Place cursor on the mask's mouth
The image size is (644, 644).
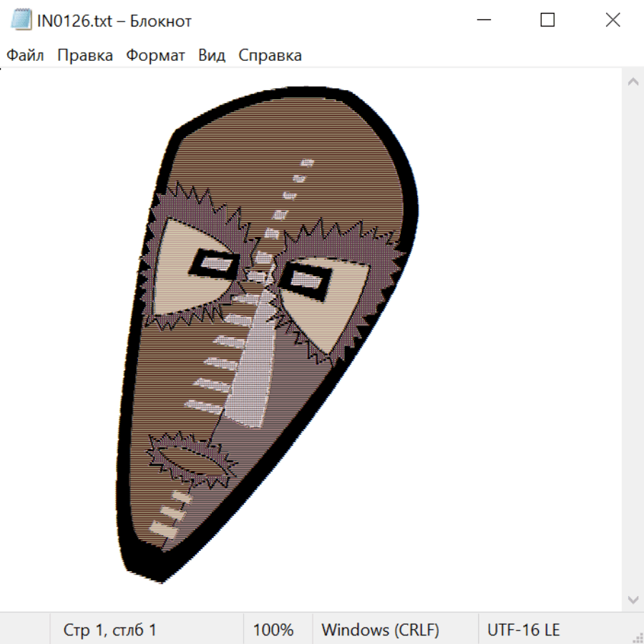191,458
